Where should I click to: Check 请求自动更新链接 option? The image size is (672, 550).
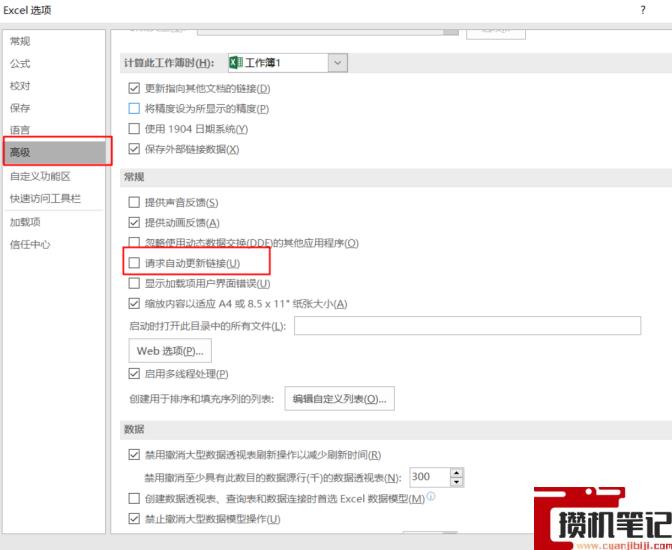pyautogui.click(x=134, y=263)
